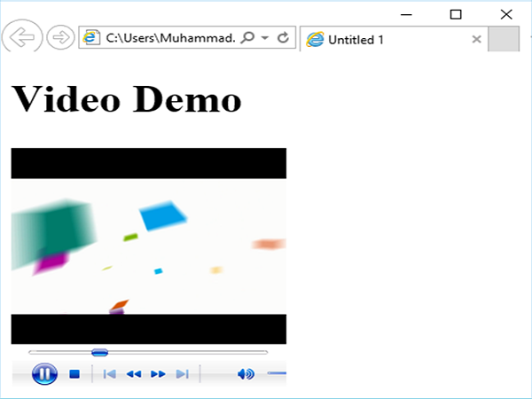Go back with the browser back arrow
Screen dimensions: 532x399
tap(22, 36)
